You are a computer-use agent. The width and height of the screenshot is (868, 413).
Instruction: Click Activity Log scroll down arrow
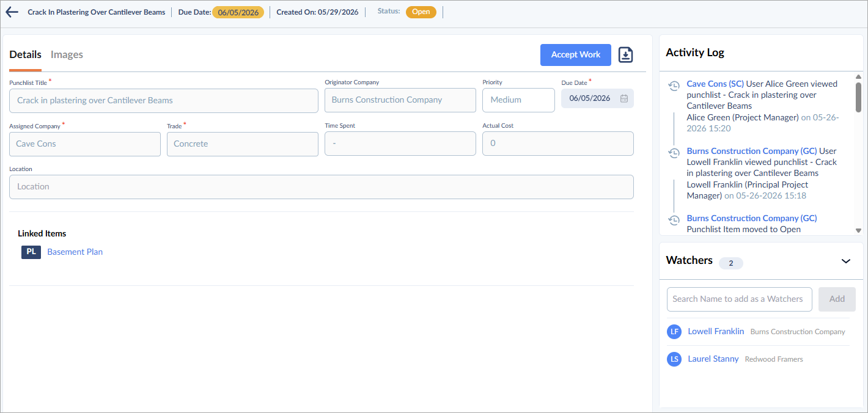858,230
